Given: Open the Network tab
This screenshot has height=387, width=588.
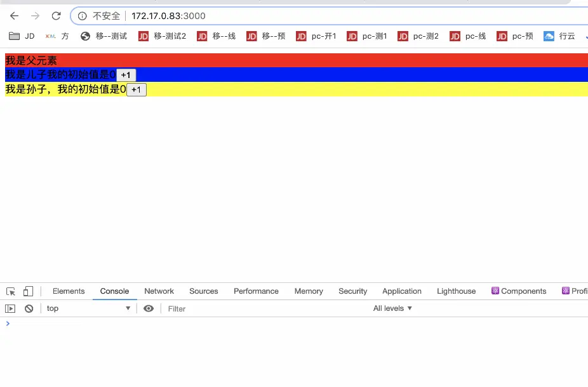Looking at the screenshot, I should click(x=159, y=291).
